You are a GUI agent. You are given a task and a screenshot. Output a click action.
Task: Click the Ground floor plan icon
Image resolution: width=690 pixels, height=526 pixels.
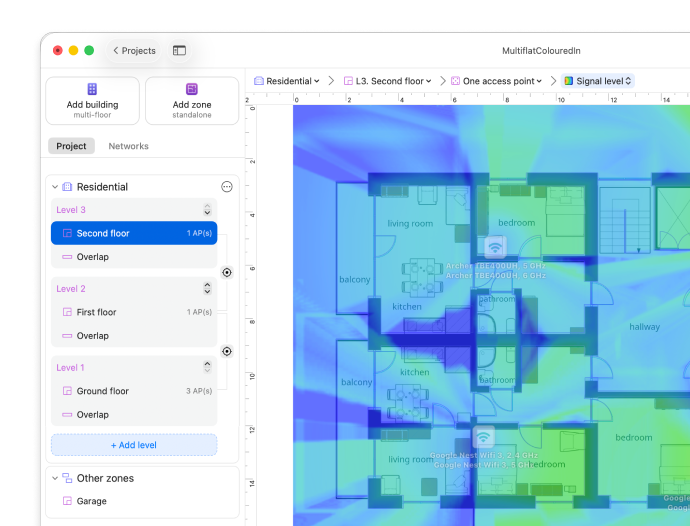[67, 391]
